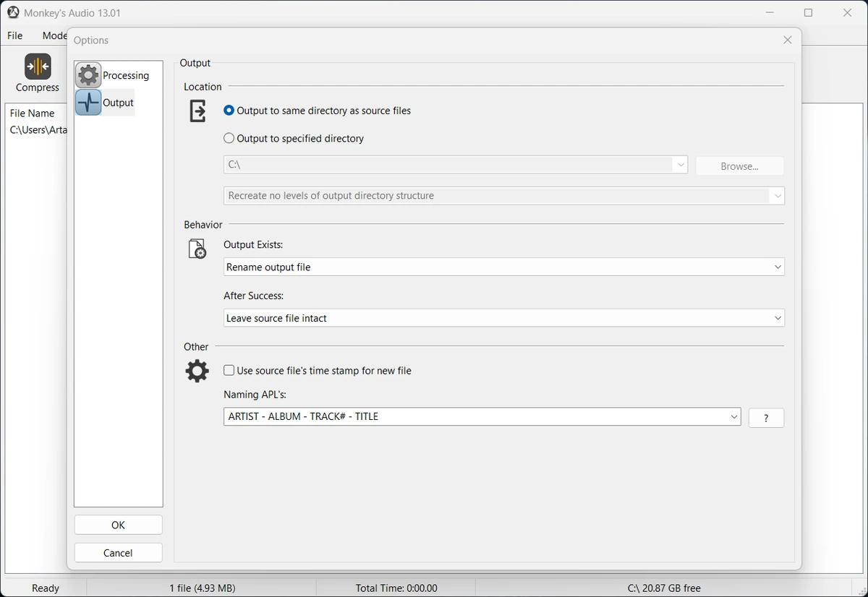Viewport: 868px width, 597px height.
Task: Click the Browse... button
Action: click(x=739, y=166)
